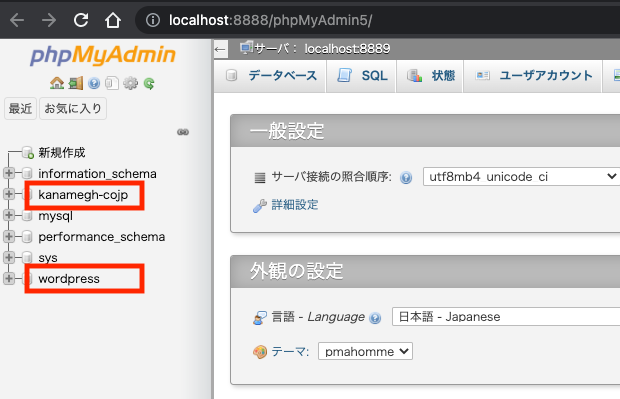
Task: Click the site info icon in address bar
Action: tap(153, 20)
